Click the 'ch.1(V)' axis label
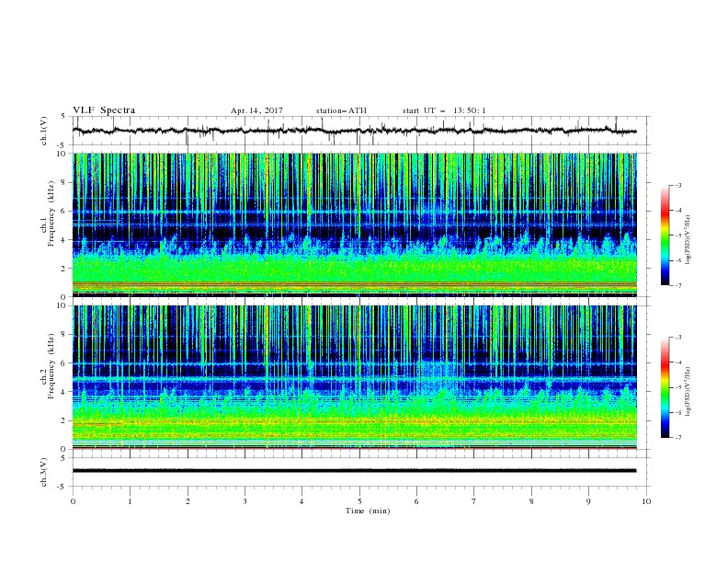 click(x=44, y=131)
